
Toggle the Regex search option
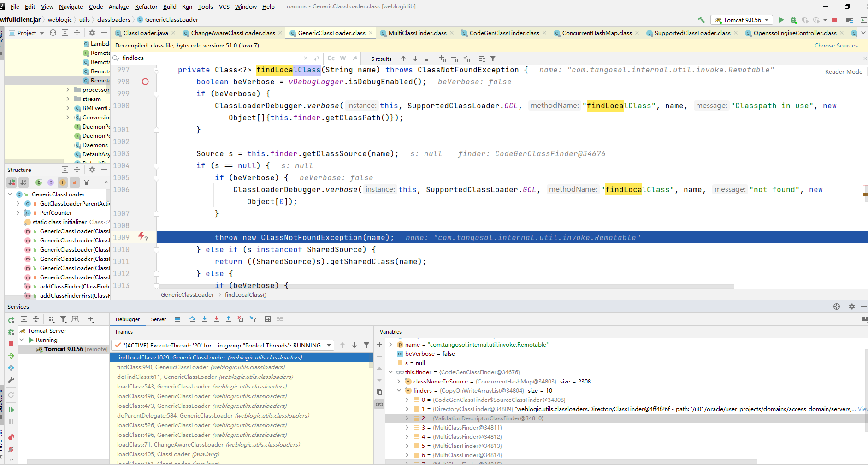(354, 58)
